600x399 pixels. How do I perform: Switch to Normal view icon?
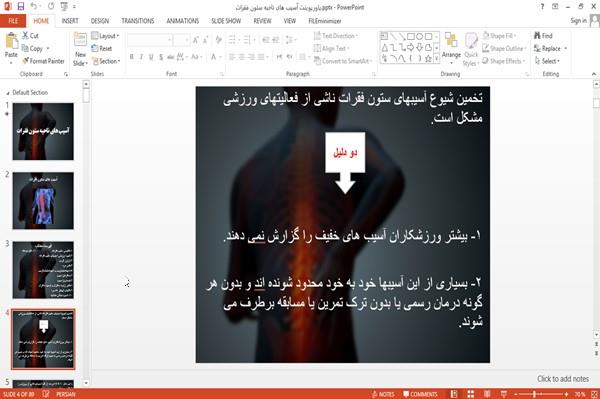click(x=454, y=394)
